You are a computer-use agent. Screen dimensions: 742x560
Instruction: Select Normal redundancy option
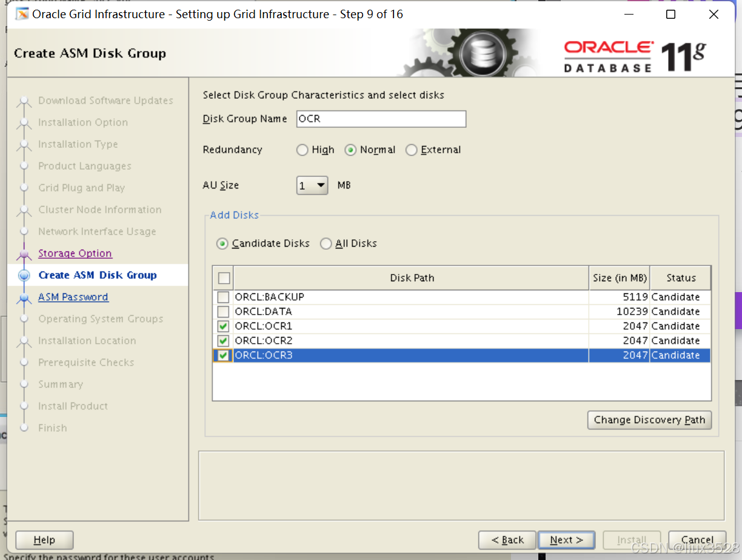point(350,150)
